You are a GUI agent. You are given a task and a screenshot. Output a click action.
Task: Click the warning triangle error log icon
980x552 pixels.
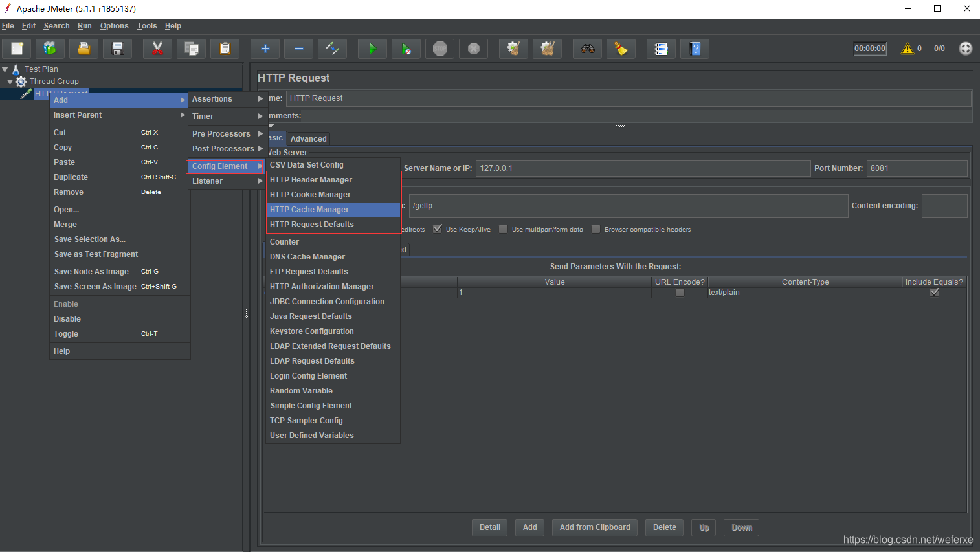pyautogui.click(x=908, y=49)
